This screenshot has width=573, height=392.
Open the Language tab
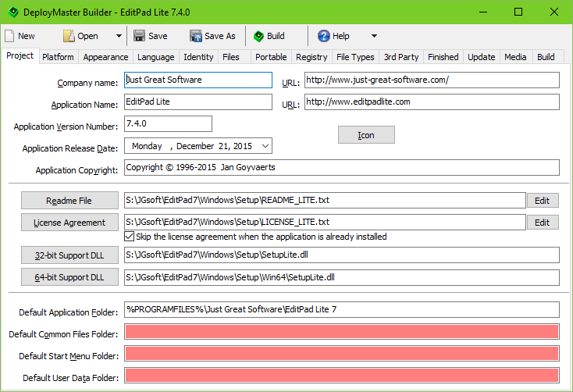pos(155,57)
